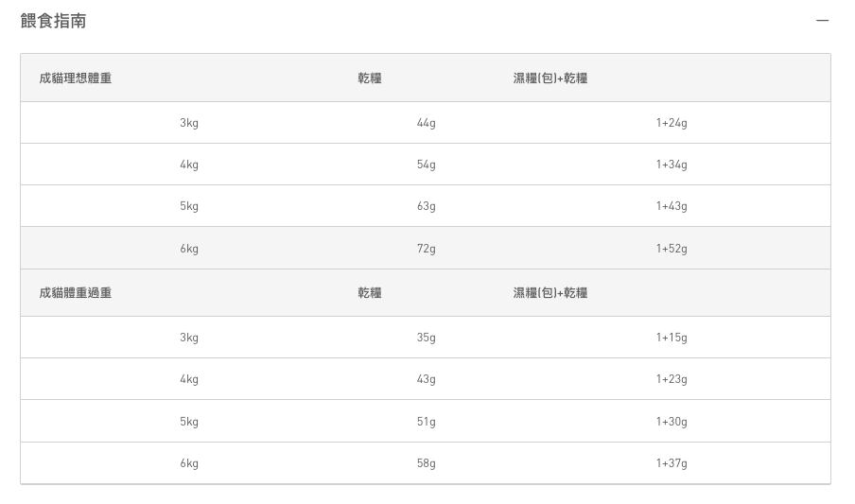Click the 1+52g cell
855x504 pixels.
pos(671,249)
